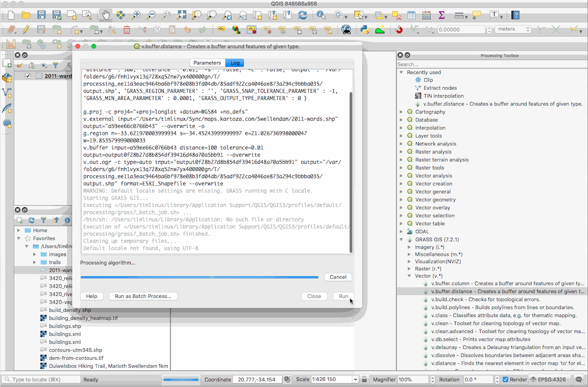This screenshot has height=387, width=588.
Task: Refresh the map canvas
Action: pos(303,15)
